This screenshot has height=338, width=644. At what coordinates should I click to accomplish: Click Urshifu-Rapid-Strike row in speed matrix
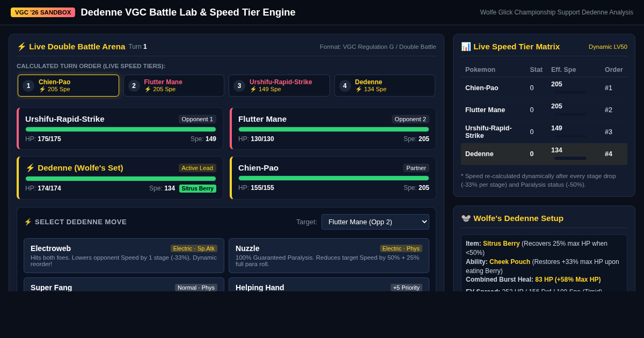pyautogui.click(x=544, y=132)
